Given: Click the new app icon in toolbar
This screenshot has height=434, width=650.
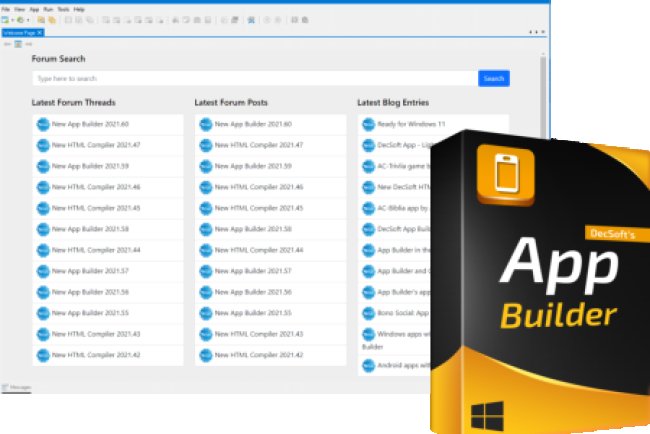Looking at the screenshot, I should click(5, 20).
